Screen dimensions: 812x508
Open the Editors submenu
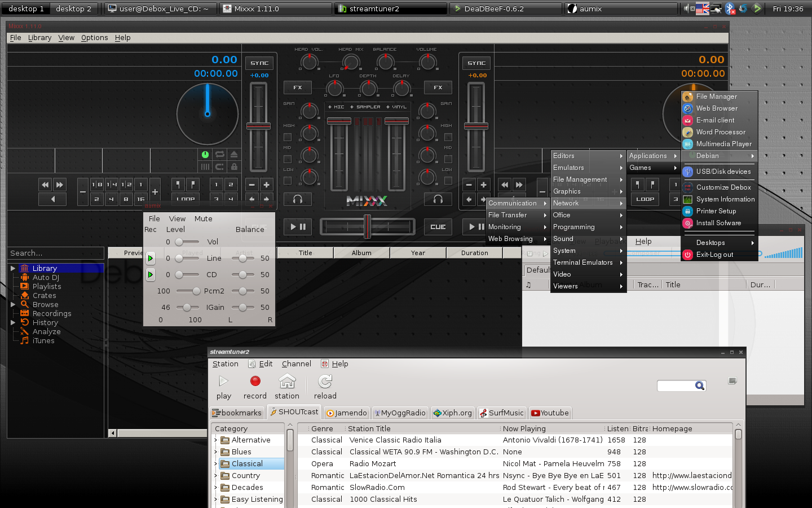coord(588,156)
